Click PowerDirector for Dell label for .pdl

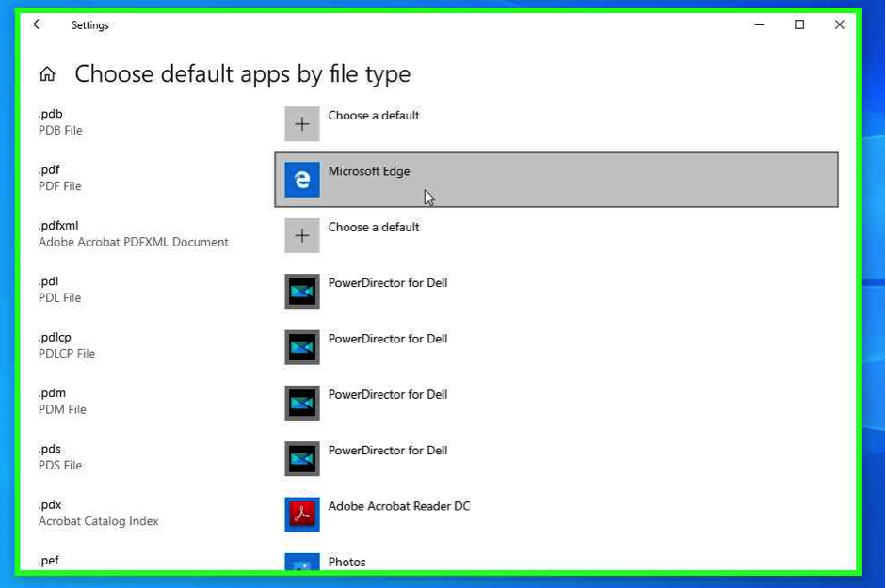(387, 283)
